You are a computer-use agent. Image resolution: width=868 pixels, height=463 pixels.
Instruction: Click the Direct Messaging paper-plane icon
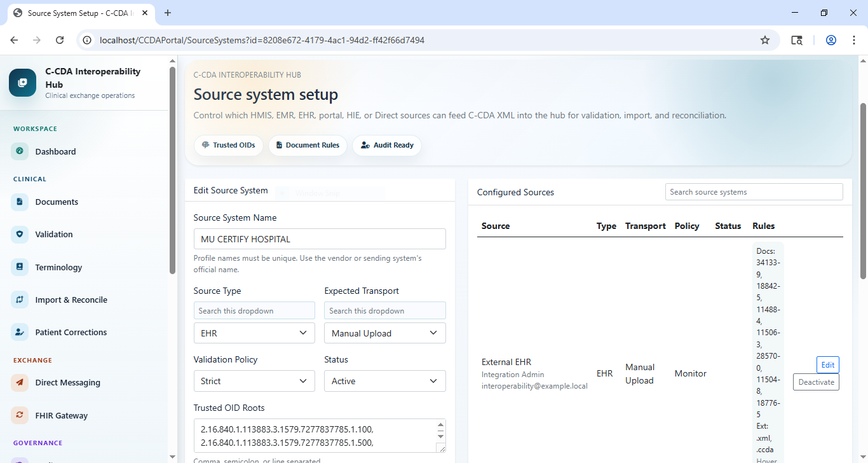(x=20, y=382)
